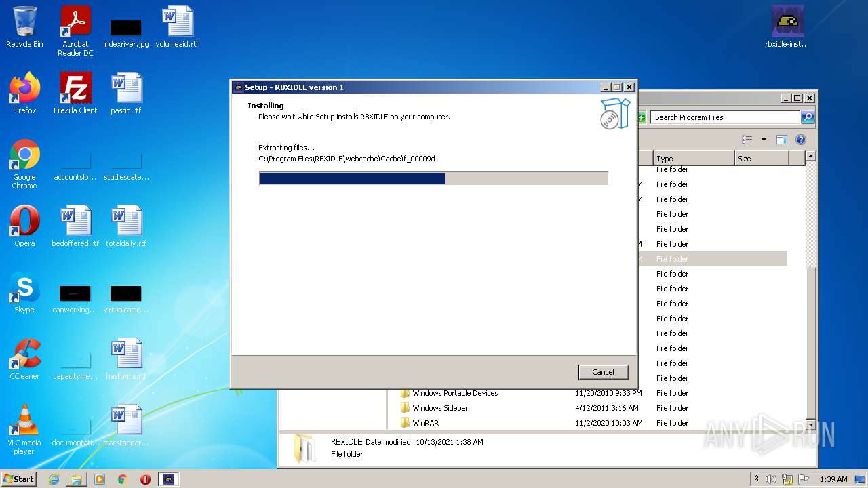Open the FileZilla Client shortcut
Viewport: 868px width, 488px height.
tap(75, 94)
